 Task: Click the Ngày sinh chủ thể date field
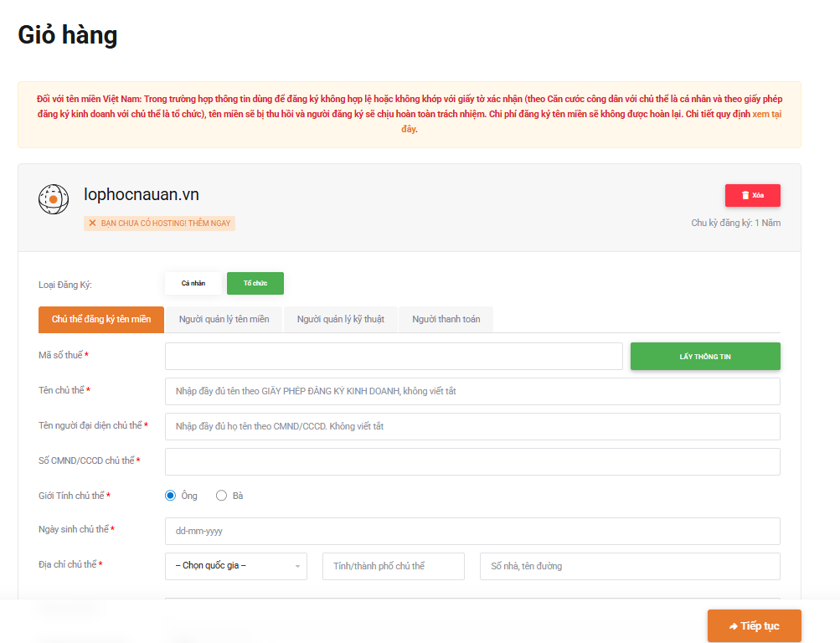(x=472, y=531)
